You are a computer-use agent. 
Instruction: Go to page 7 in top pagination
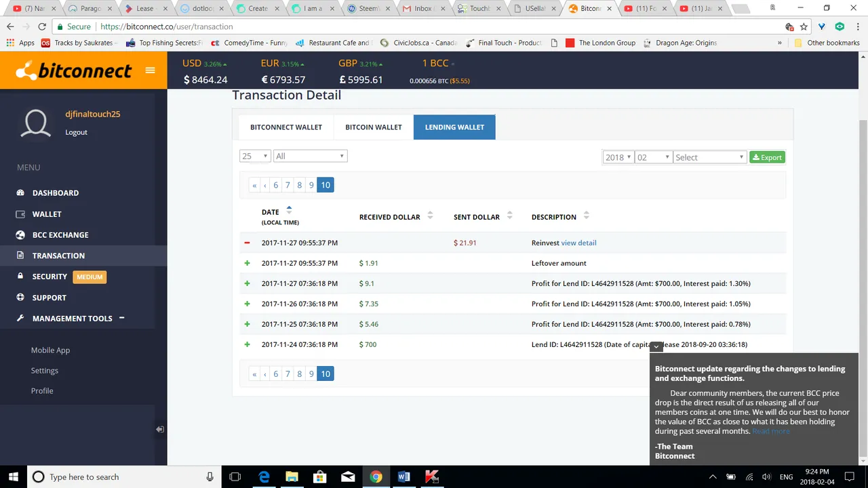288,185
